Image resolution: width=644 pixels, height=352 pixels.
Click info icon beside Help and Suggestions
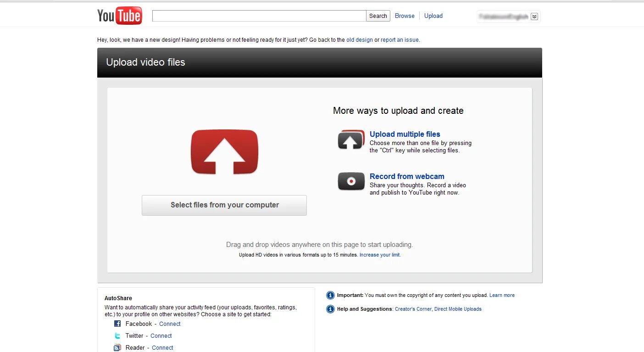(330, 309)
